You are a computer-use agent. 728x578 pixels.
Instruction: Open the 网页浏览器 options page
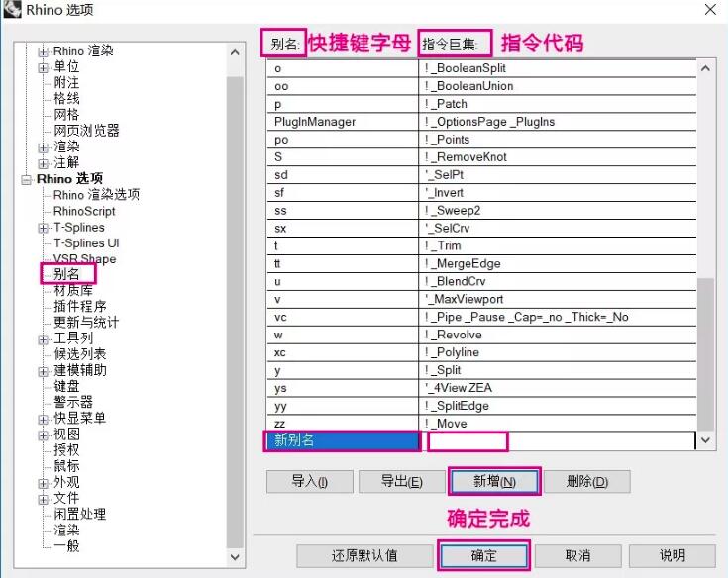pos(86,131)
